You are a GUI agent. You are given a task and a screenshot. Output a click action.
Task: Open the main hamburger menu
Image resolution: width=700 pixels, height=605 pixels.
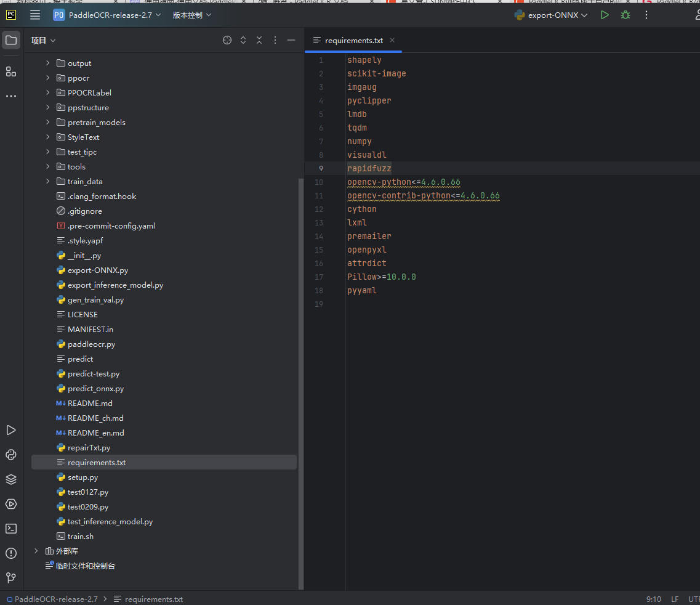35,15
